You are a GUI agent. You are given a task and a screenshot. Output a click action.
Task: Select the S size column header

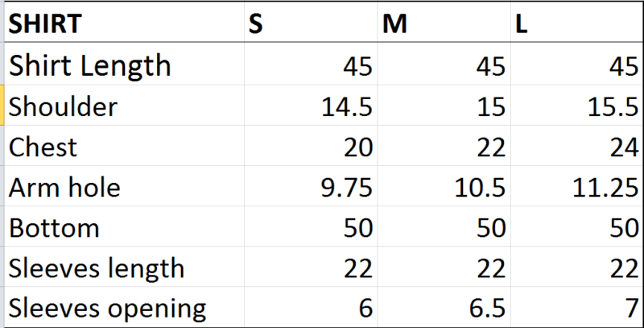pos(311,22)
